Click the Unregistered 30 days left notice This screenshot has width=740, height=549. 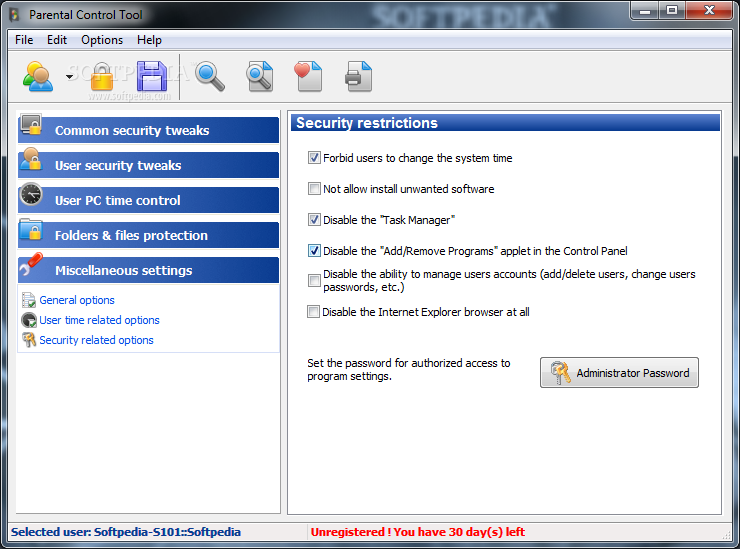click(x=417, y=532)
